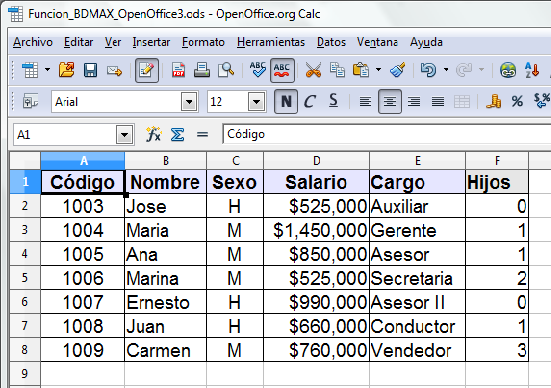The image size is (551, 388).
Task: Click the Undo arrow icon
Action: tap(428, 70)
